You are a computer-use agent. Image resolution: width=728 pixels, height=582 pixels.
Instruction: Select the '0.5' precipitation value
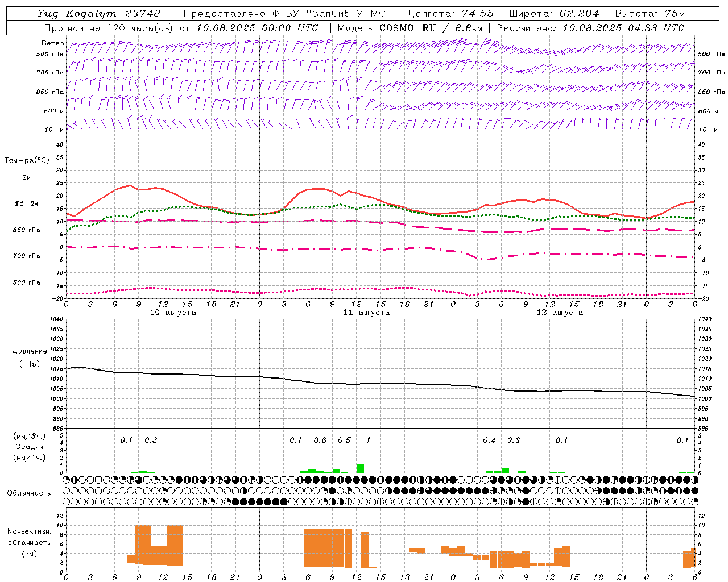344,440
